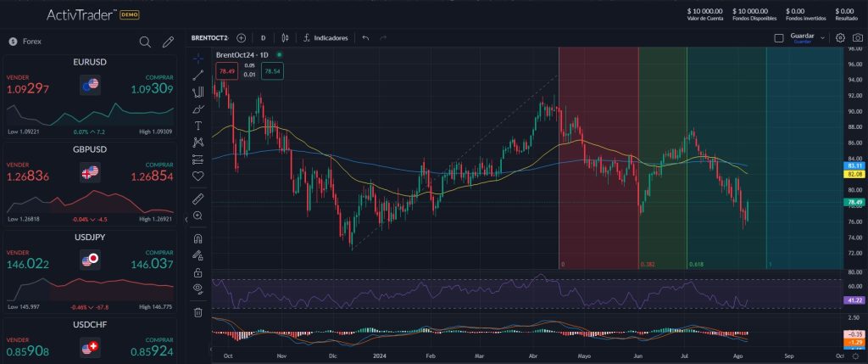This screenshot has height=364, width=868.
Task: Open chart settings gear icon
Action: (x=840, y=38)
